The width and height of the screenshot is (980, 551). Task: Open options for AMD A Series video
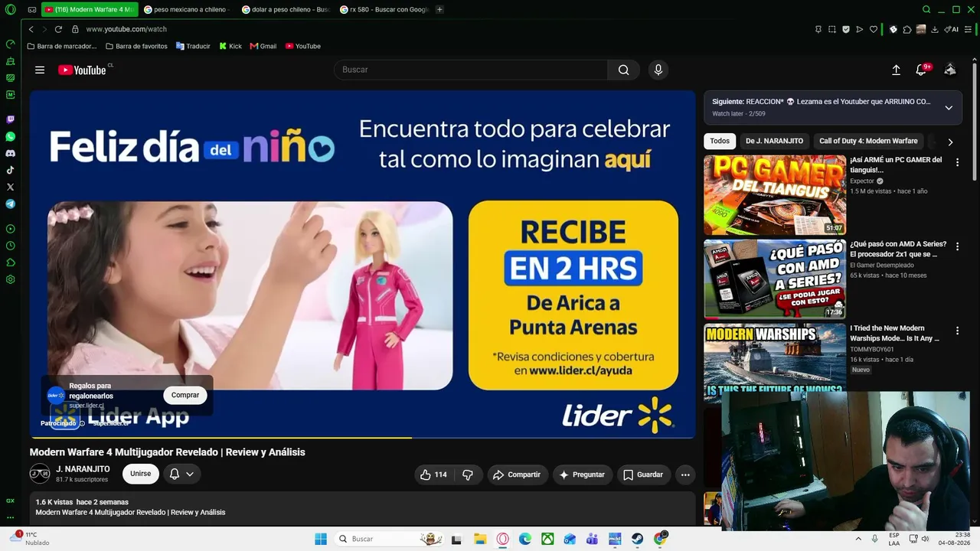(957, 246)
